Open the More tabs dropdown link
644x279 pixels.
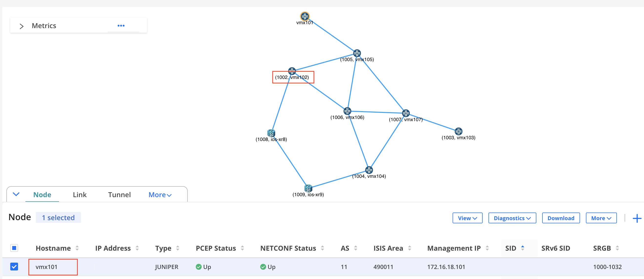point(160,195)
